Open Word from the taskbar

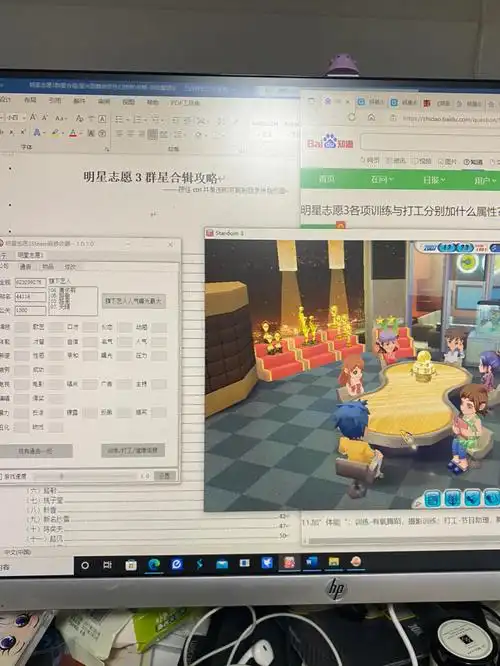311,563
